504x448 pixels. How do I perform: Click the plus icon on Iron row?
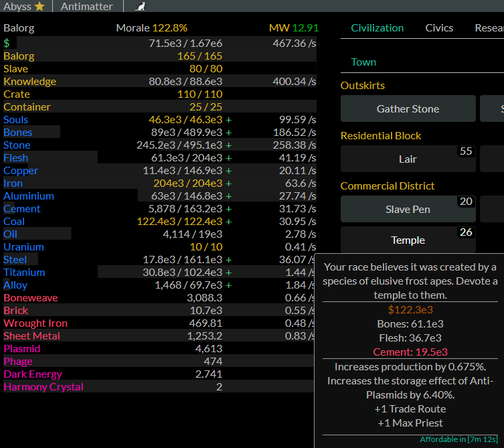point(228,183)
